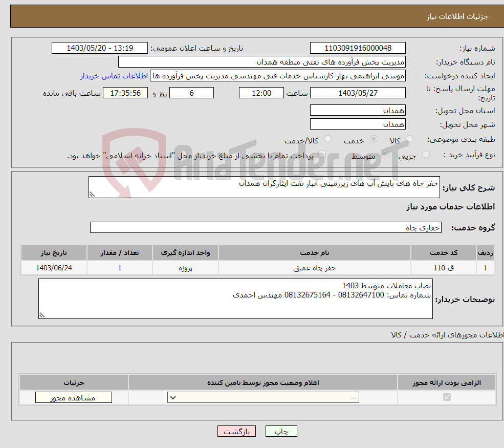The height and width of the screenshot is (448, 504).
Task: Click the جزئیات column header
Action: coord(74,382)
